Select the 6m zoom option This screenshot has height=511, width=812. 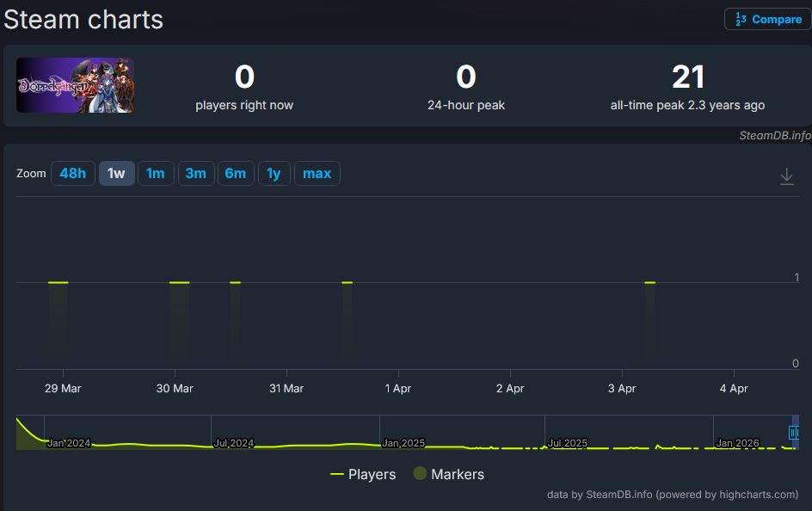click(236, 174)
